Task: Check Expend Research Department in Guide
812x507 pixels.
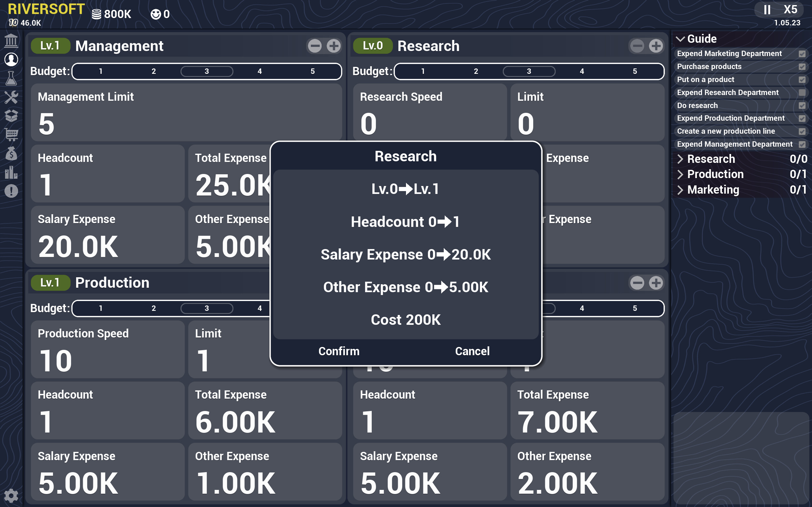Action: 802,93
